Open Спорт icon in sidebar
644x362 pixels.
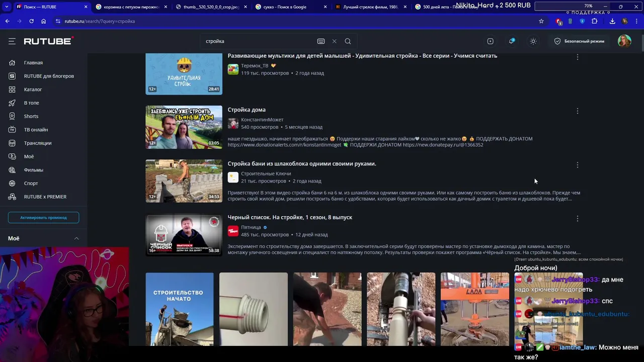click(12, 184)
